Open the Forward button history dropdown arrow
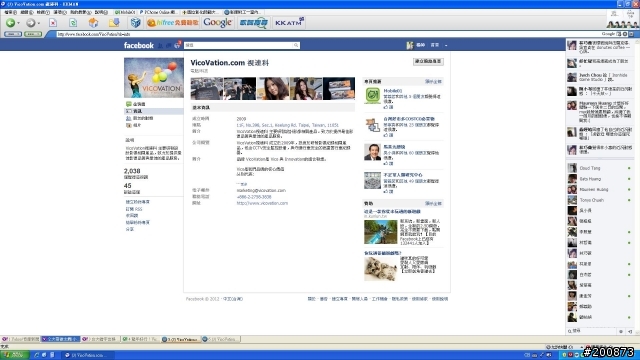 [39, 23]
